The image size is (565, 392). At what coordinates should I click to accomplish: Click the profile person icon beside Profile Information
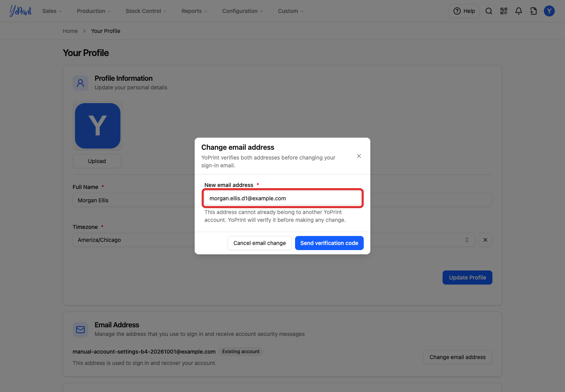[80, 83]
